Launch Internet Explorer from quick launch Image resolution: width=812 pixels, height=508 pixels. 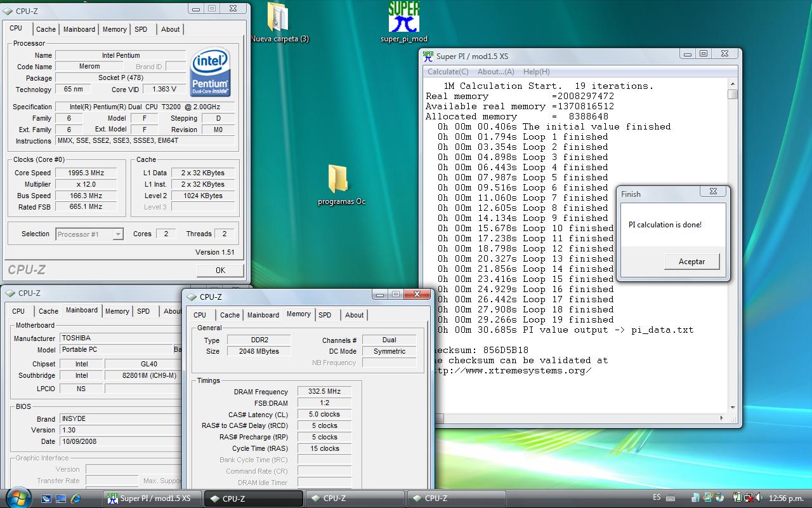coord(76,498)
